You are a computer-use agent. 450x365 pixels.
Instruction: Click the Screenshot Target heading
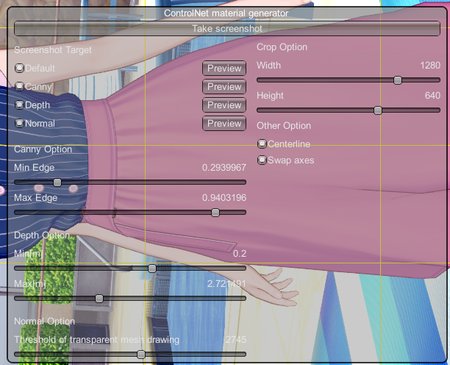[x=53, y=50]
